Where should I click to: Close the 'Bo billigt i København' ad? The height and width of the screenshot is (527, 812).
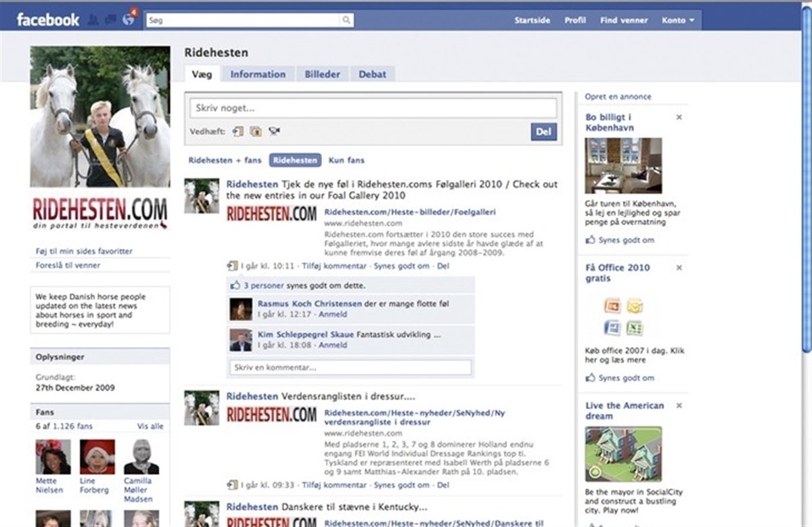coord(679,117)
